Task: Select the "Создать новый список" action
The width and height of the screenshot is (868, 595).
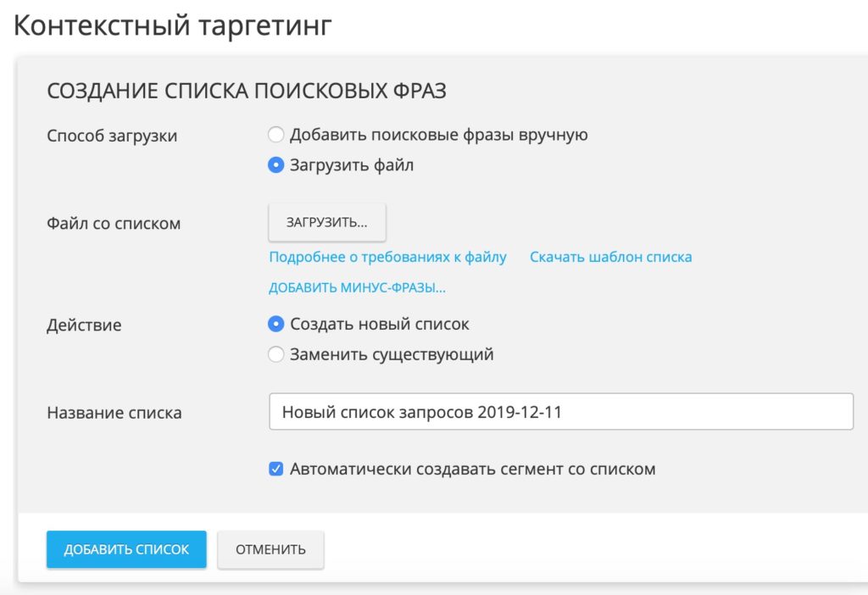Action: click(276, 324)
